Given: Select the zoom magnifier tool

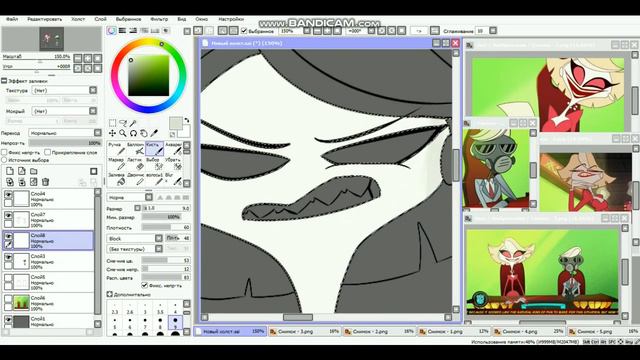Looking at the screenshot, I should [122, 133].
